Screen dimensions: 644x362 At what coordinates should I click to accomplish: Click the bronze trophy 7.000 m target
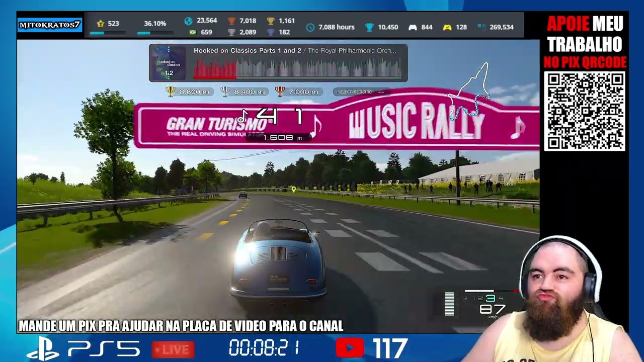[x=298, y=92]
